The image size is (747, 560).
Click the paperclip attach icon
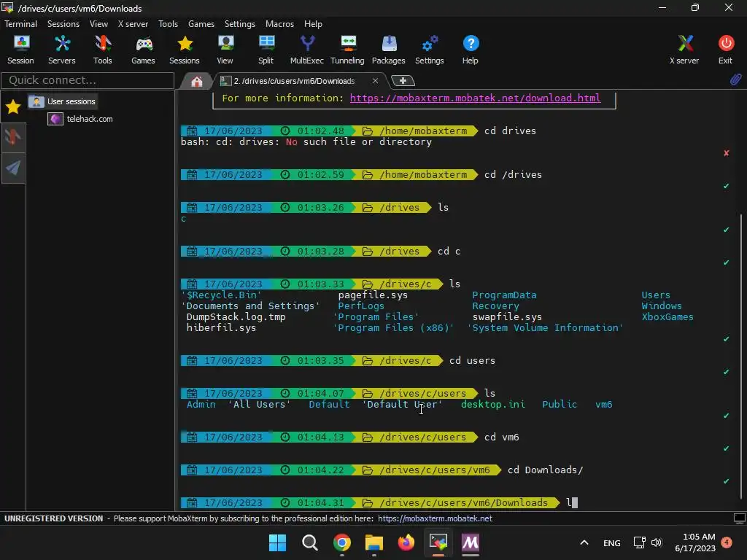735,79
